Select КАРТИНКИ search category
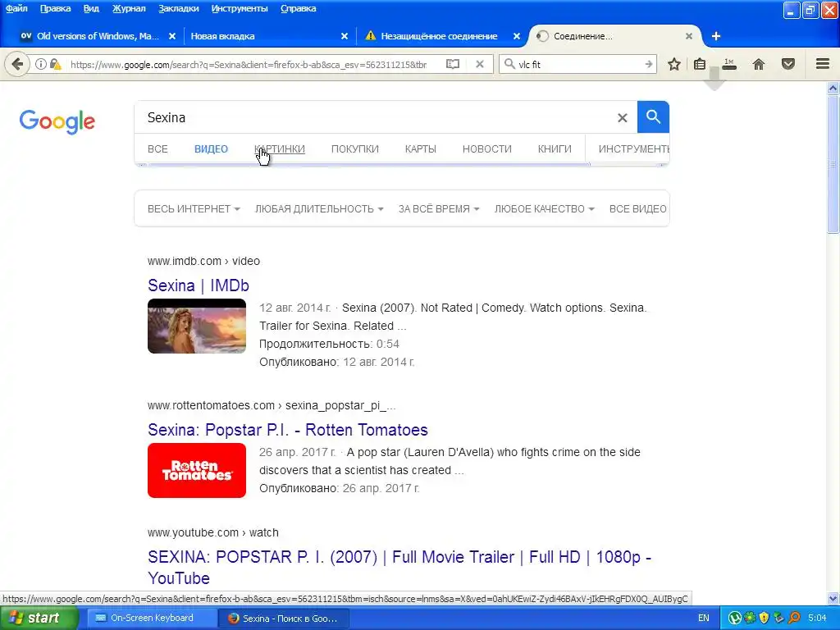 coord(279,149)
